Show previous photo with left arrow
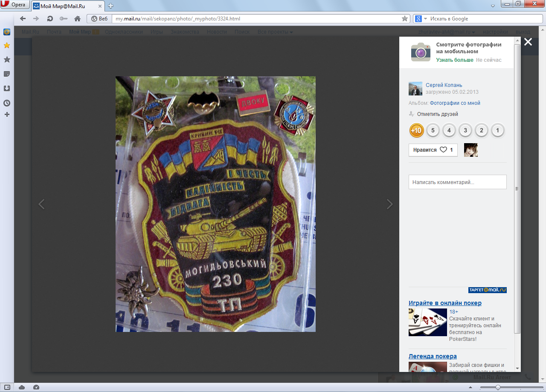The image size is (546, 392). tap(41, 205)
